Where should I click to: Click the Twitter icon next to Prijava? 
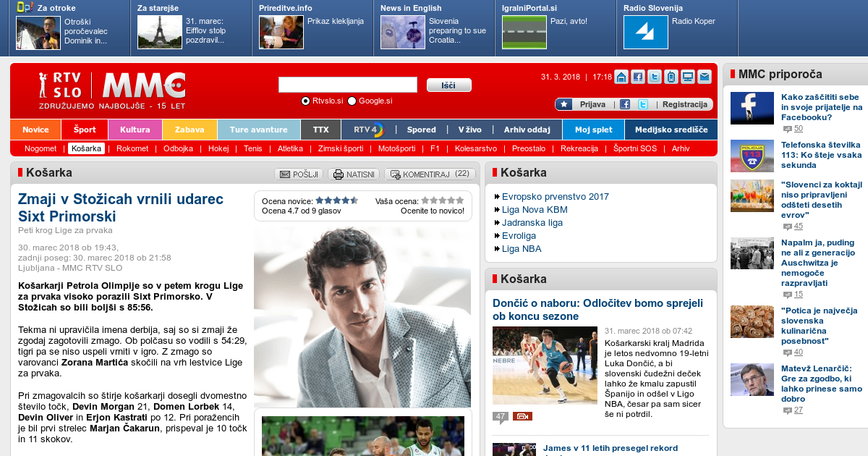(642, 104)
